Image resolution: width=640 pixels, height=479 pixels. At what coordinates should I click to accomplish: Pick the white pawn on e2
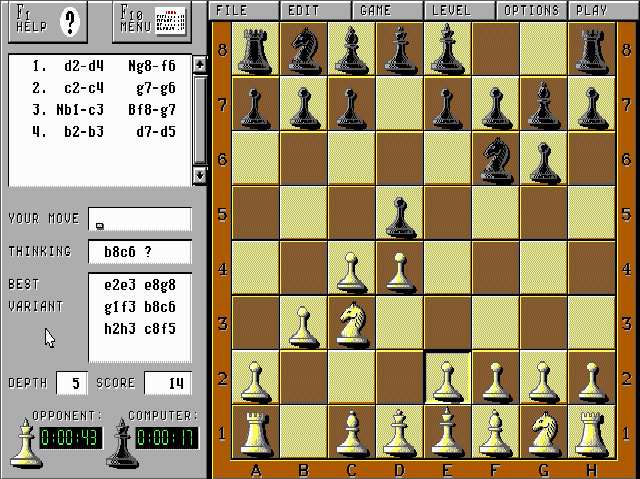[447, 377]
